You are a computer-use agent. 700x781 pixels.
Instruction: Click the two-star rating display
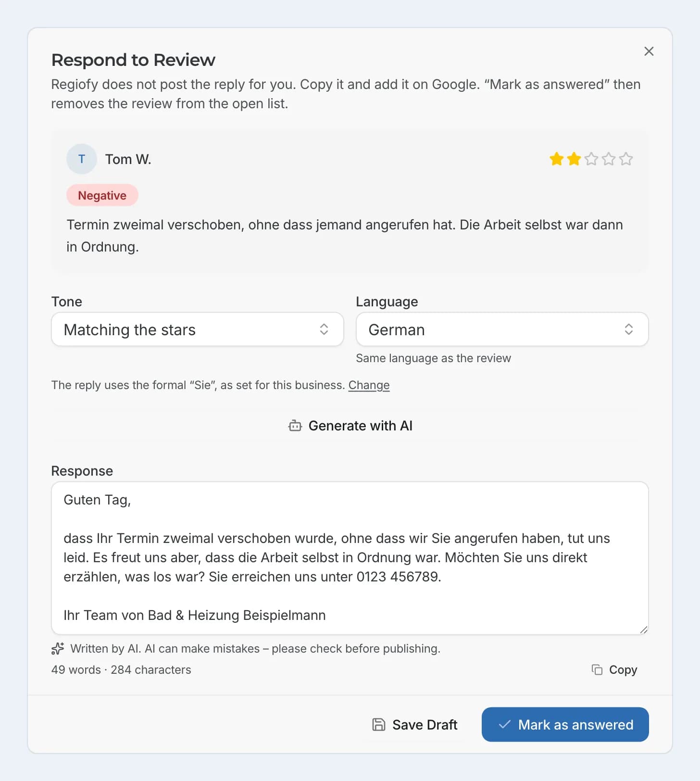(591, 159)
